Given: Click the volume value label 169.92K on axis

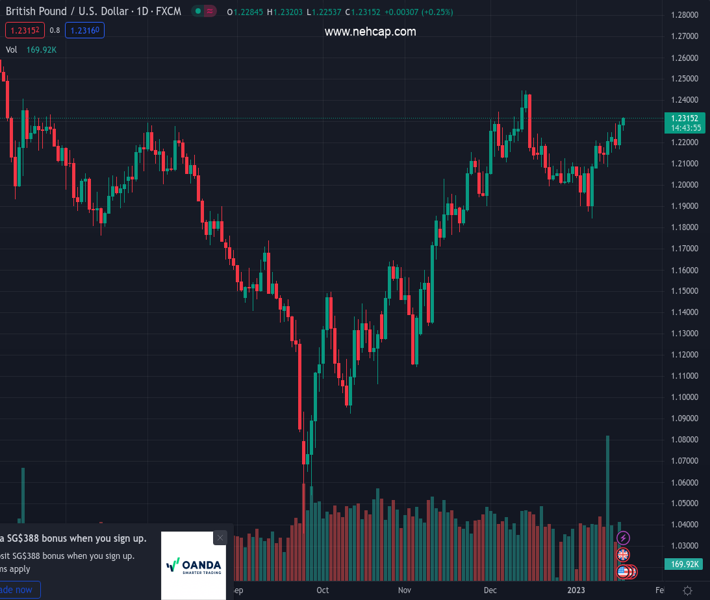Looking at the screenshot, I should pyautogui.click(x=685, y=564).
